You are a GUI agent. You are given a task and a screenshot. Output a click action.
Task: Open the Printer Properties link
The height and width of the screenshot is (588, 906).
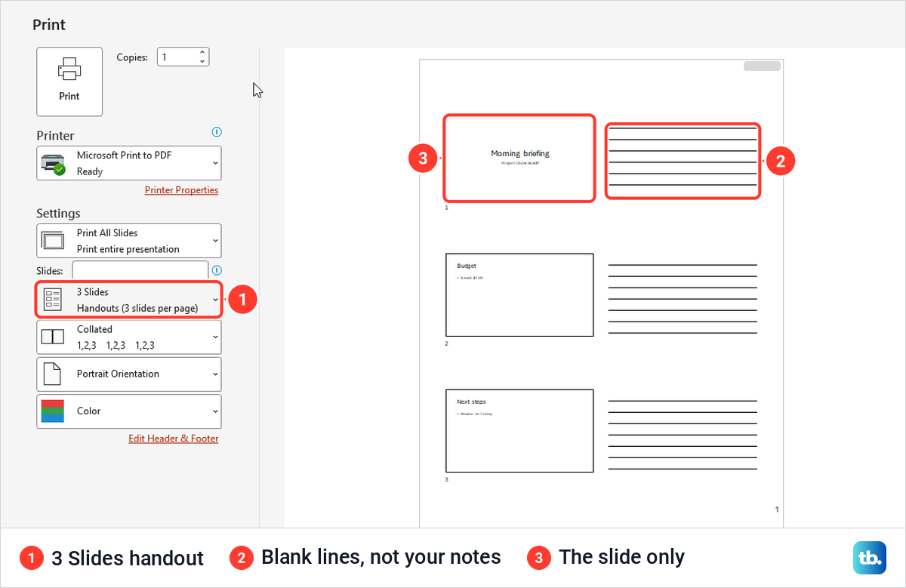tap(181, 190)
